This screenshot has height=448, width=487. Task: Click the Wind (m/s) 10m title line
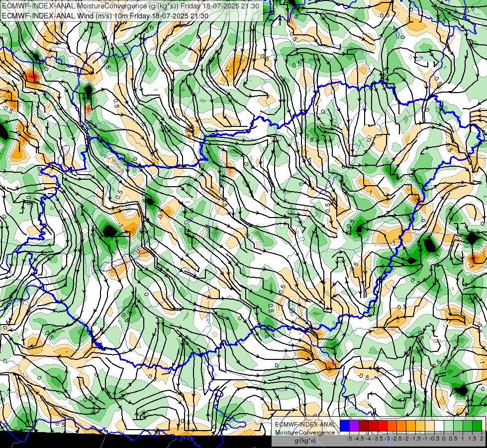click(x=105, y=16)
